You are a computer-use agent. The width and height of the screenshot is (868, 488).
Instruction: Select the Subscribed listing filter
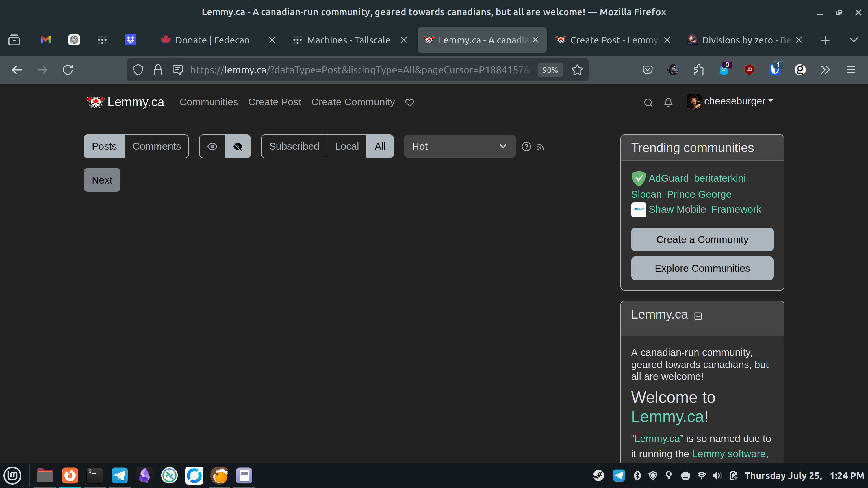(294, 147)
